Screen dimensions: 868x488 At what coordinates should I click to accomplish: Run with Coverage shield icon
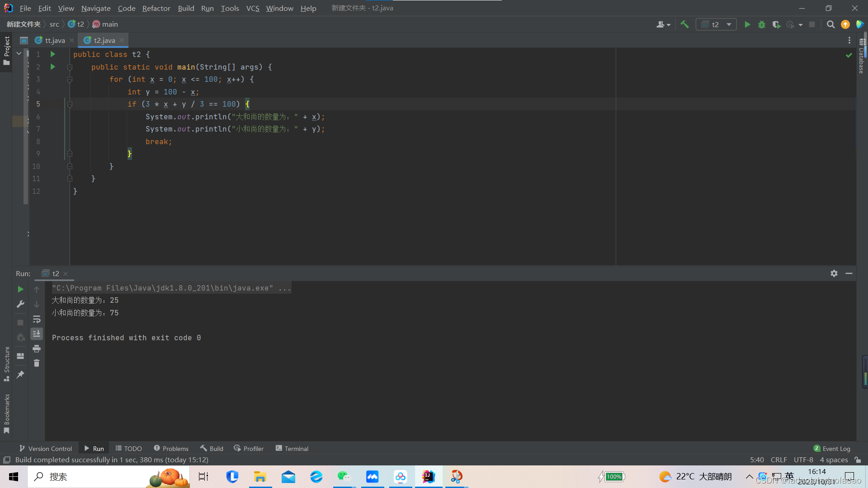(x=776, y=24)
